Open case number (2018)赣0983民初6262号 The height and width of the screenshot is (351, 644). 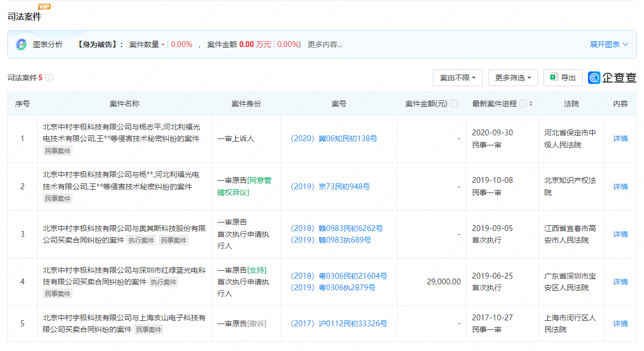pyautogui.click(x=337, y=228)
